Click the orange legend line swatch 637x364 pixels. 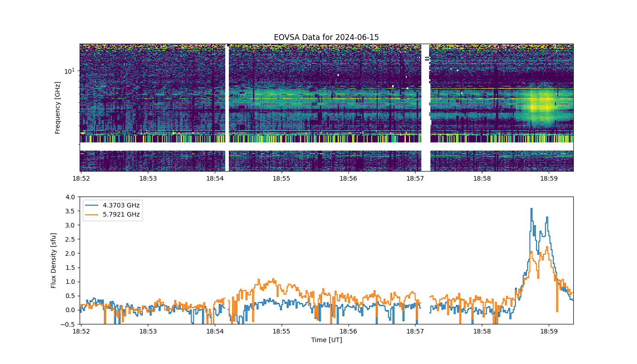[x=92, y=215]
